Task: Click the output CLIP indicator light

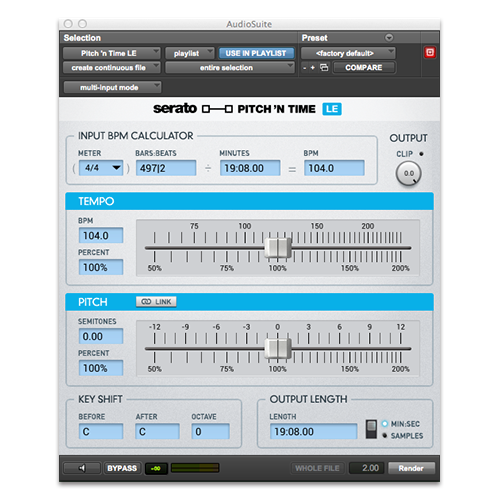Action: tap(421, 154)
